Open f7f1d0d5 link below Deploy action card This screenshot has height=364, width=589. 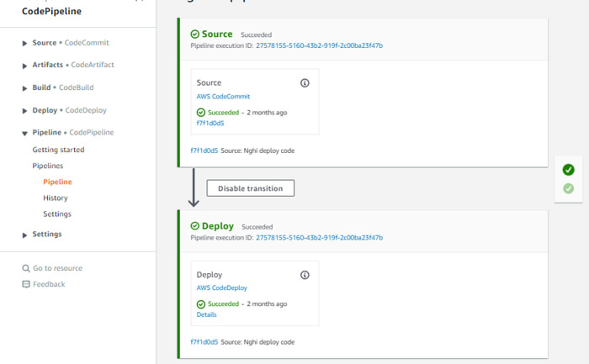click(x=204, y=342)
